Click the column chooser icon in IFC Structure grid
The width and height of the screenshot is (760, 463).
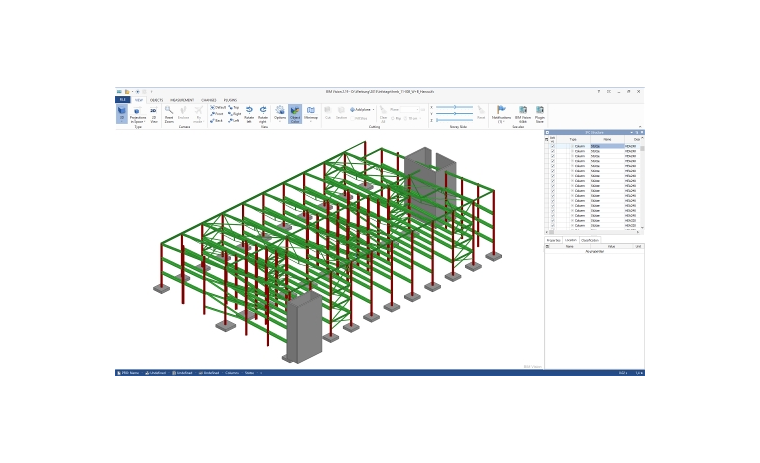(547, 140)
